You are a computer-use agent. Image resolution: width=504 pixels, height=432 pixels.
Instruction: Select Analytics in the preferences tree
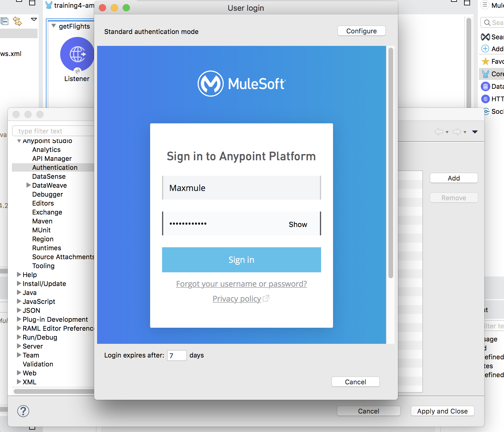46,150
